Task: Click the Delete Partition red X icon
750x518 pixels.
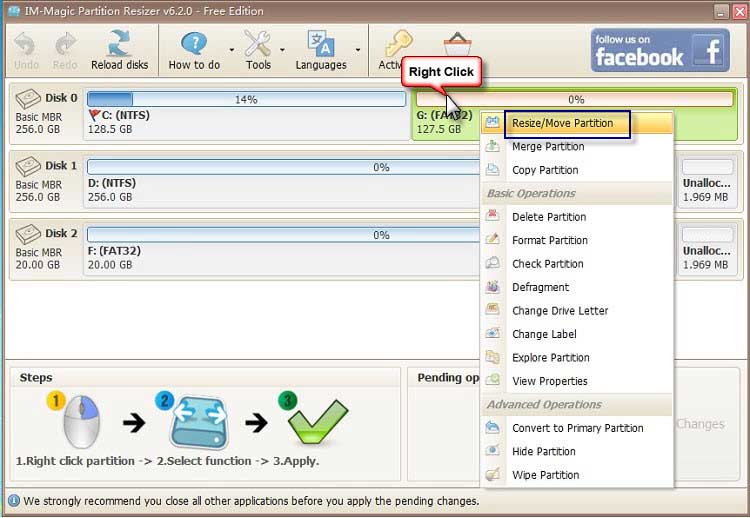Action: point(492,216)
